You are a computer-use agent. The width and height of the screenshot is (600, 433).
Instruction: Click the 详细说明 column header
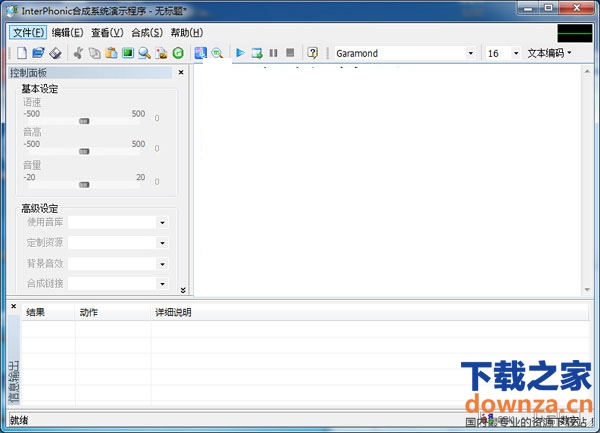pyautogui.click(x=370, y=313)
